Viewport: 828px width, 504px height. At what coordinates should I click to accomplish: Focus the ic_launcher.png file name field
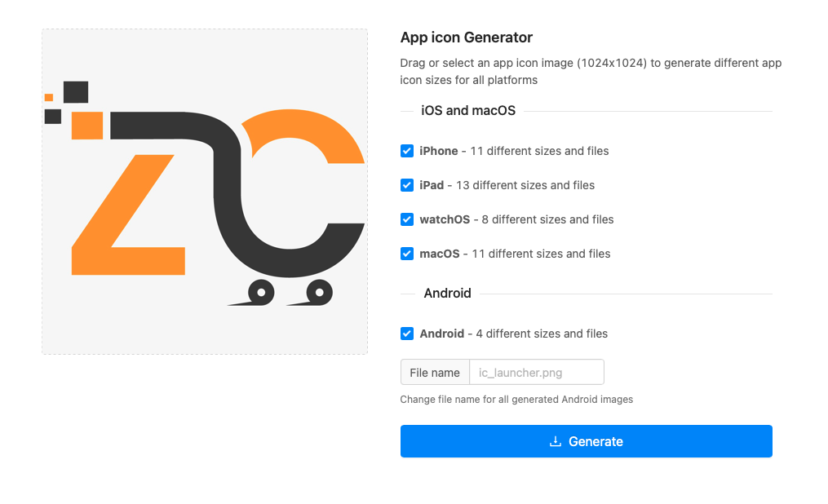tap(537, 373)
